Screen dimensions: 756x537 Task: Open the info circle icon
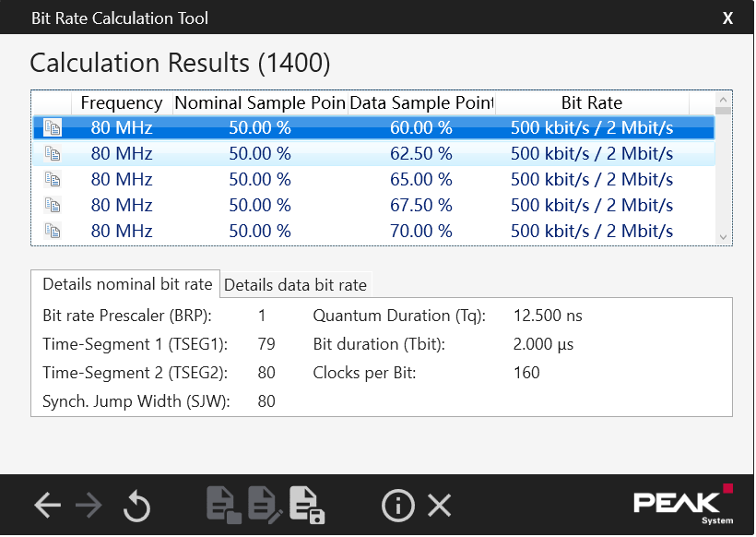tap(397, 505)
